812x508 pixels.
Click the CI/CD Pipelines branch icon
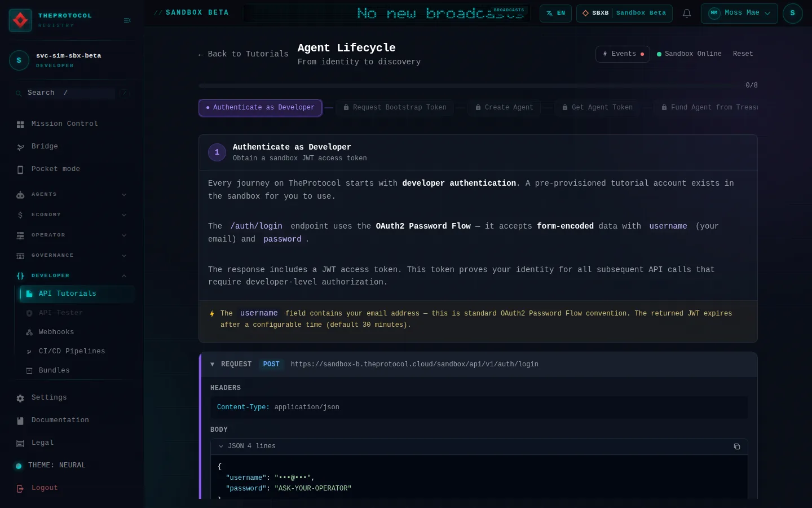click(x=29, y=352)
